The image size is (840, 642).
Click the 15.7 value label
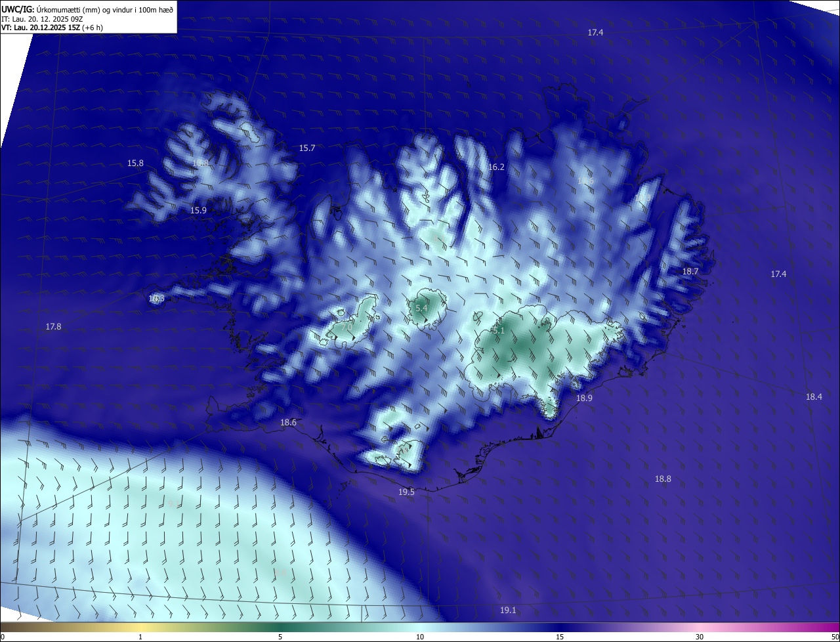pyautogui.click(x=307, y=148)
